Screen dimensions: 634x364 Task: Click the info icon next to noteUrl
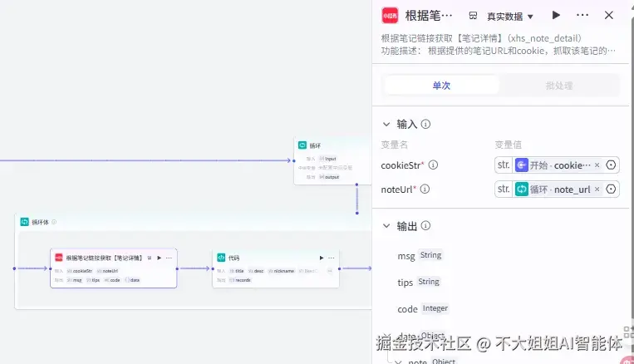tap(425, 189)
